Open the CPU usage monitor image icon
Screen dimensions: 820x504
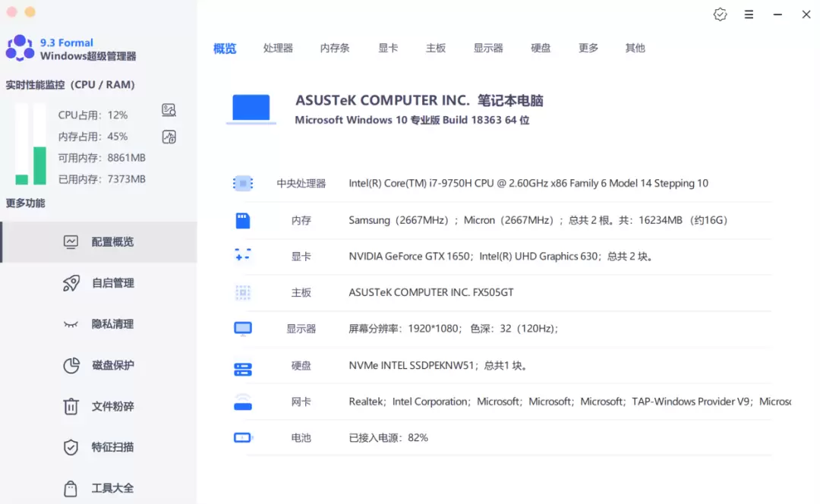click(169, 110)
